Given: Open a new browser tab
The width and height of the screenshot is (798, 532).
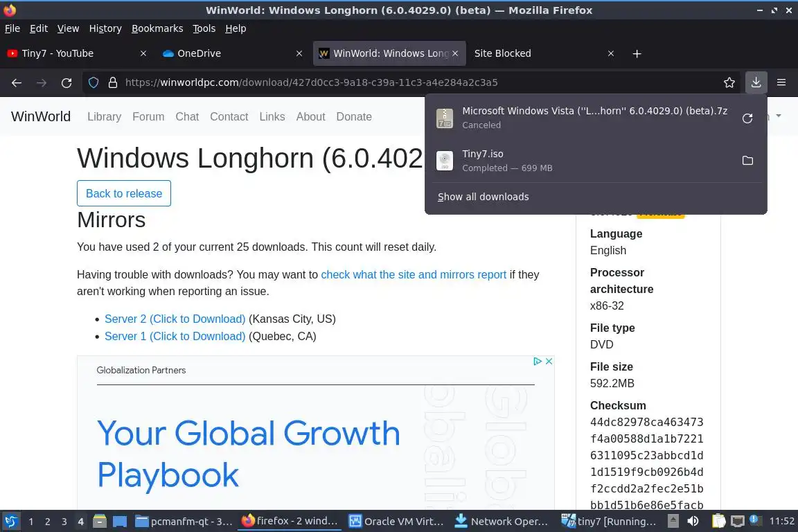Looking at the screenshot, I should pyautogui.click(x=637, y=53).
